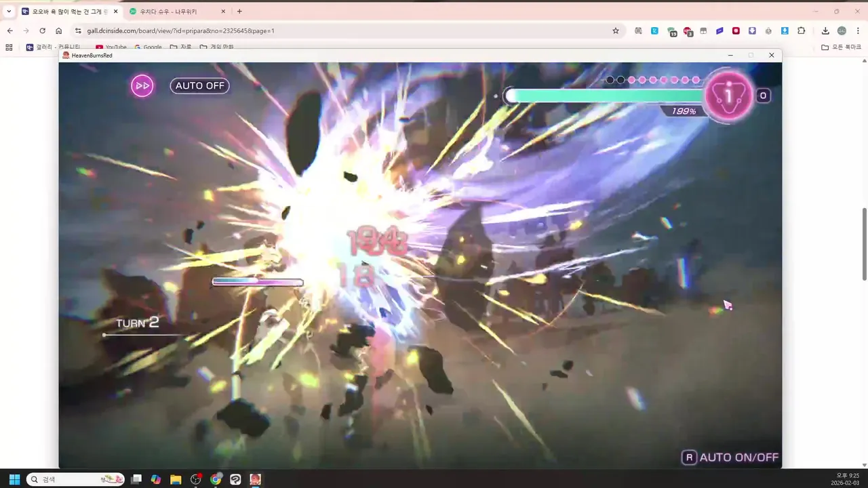Switch to HeavenBurnsRed on the taskbar

(x=255, y=479)
